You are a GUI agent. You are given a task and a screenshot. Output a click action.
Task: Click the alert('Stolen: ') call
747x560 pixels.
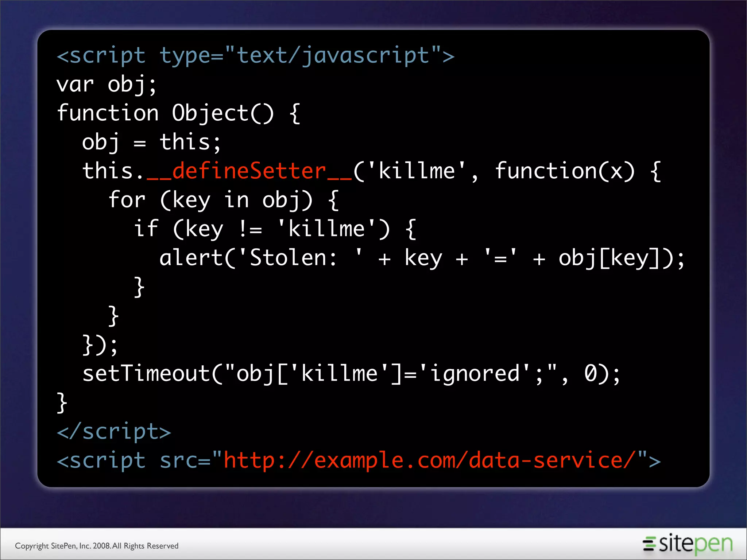coord(261,258)
